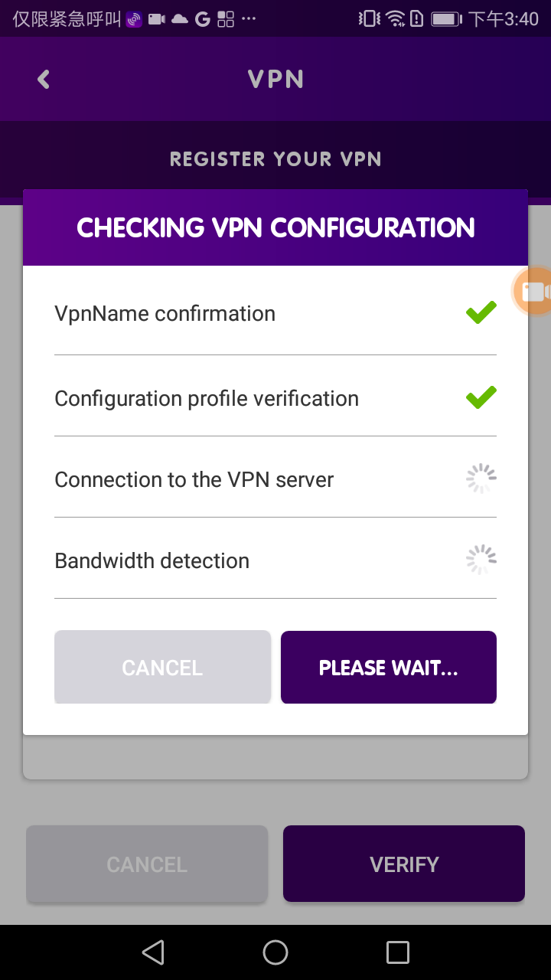Tap the floating orange screen recorder icon

[533, 291]
